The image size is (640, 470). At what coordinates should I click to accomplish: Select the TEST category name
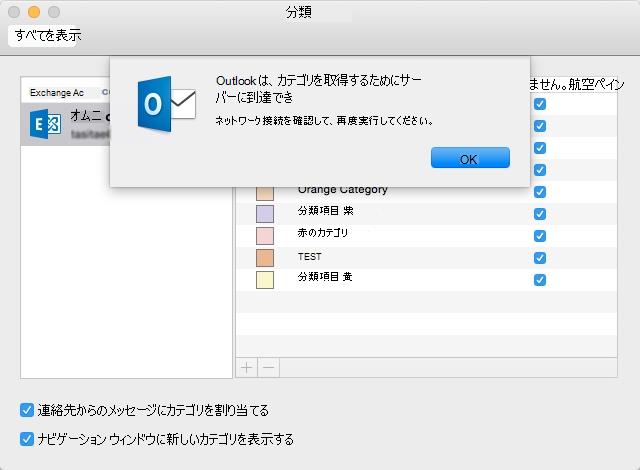click(x=309, y=257)
